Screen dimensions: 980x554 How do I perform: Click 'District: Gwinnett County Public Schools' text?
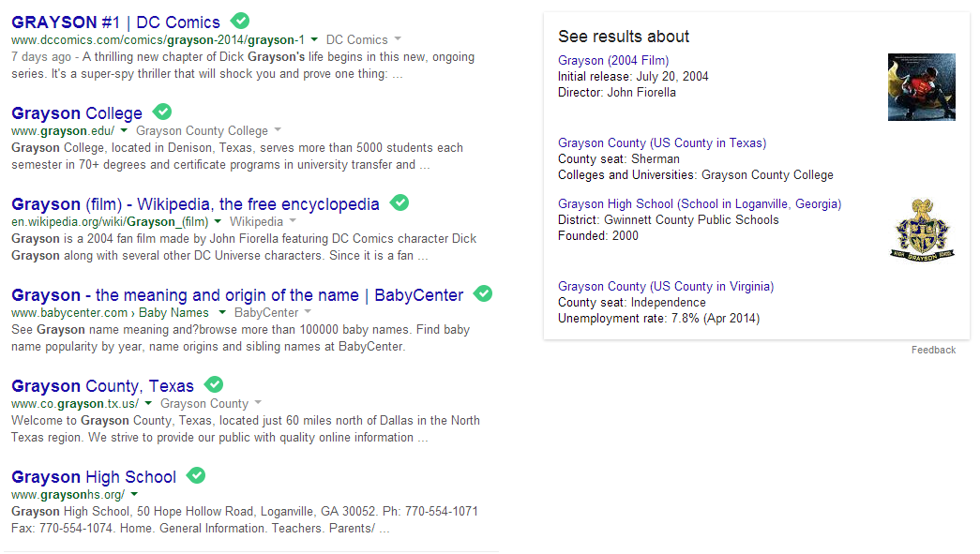click(668, 220)
